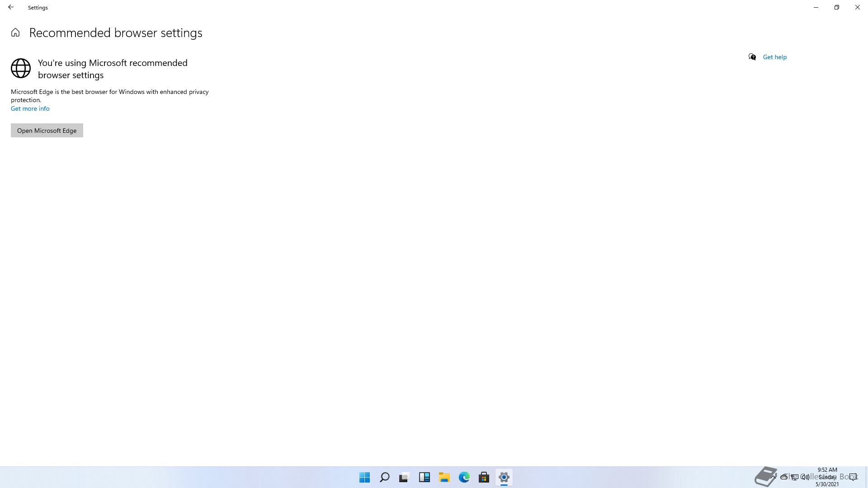The image size is (868, 488).
Task: Open the OneDrive cloud tray icon
Action: pos(784,477)
